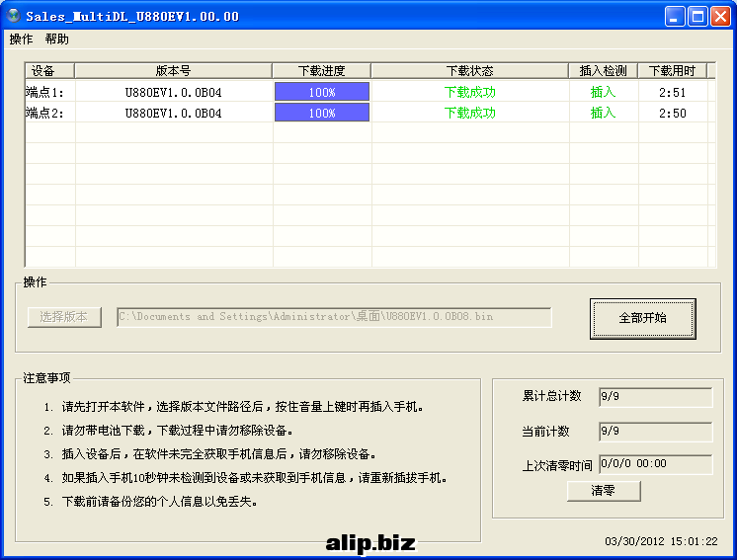Select the 上次清零时间 field
This screenshot has height=560, width=737.
[x=655, y=464]
